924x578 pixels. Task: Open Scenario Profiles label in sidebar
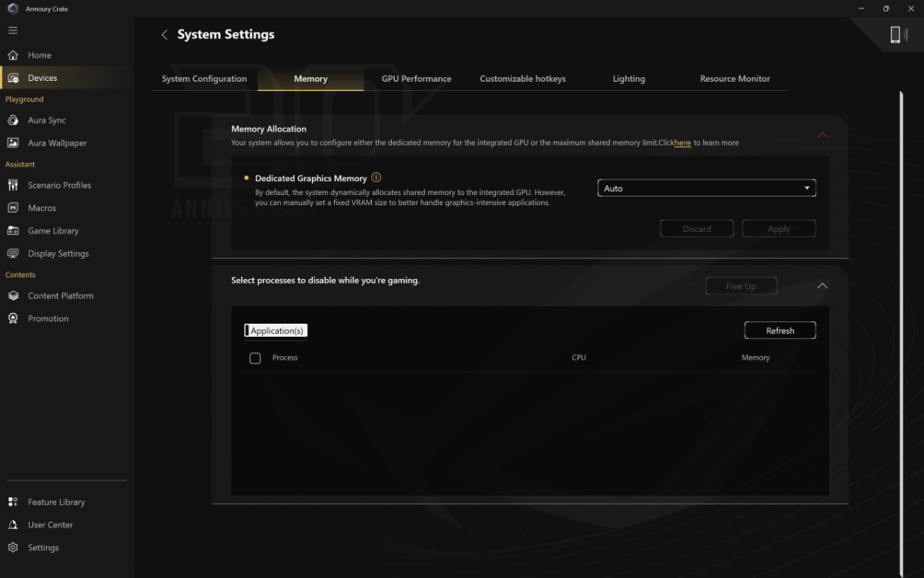click(59, 186)
